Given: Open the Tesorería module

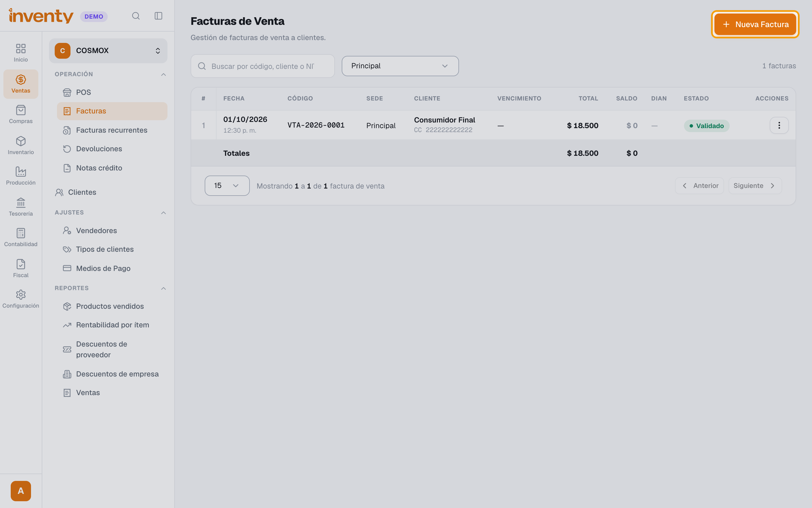Looking at the screenshot, I should coord(21,207).
